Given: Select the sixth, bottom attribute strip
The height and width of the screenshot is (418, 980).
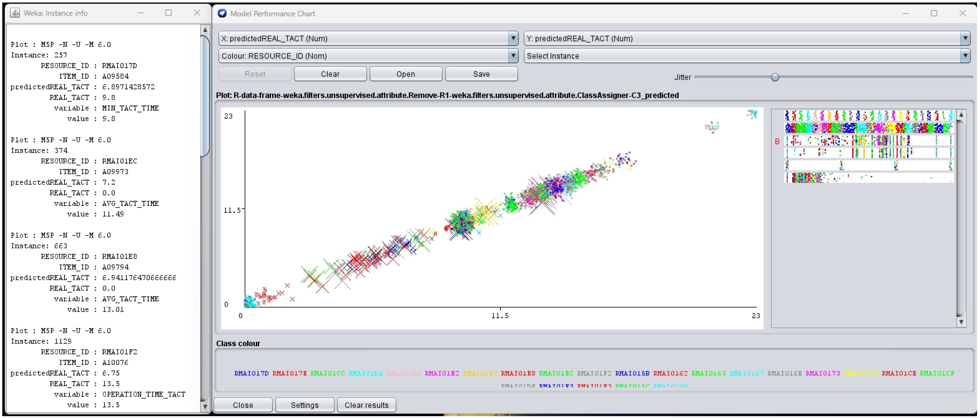Looking at the screenshot, I should pos(869,177).
